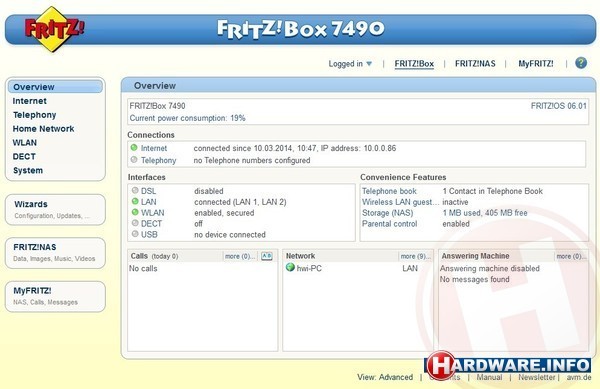Open help via the question mark icon
Screen dimensions: 600x389
pos(581,63)
